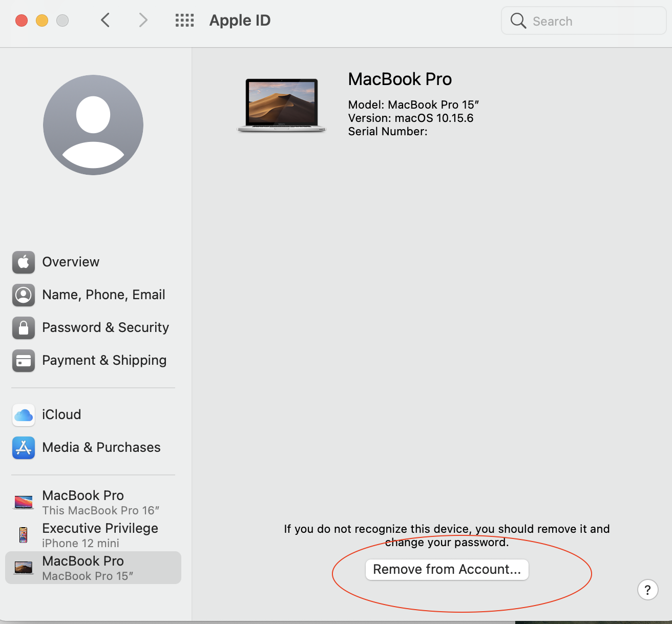Open help with the question mark button
This screenshot has height=624, width=672.
pyautogui.click(x=648, y=590)
